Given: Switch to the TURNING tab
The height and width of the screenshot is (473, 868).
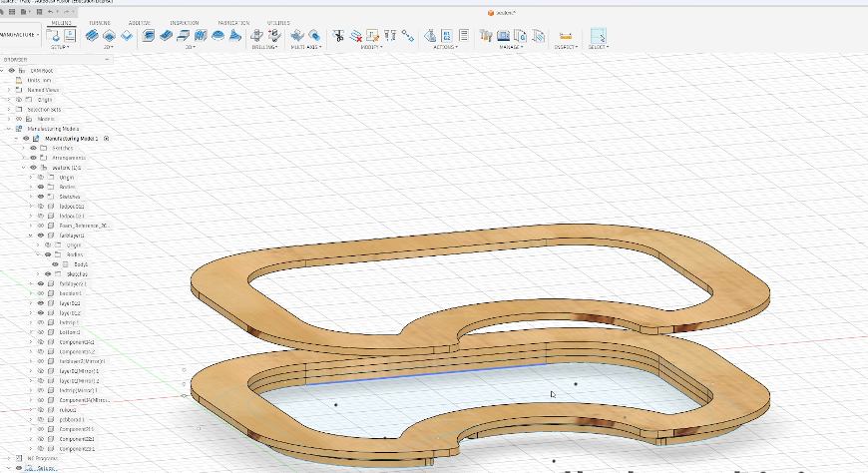Looking at the screenshot, I should point(100,23).
